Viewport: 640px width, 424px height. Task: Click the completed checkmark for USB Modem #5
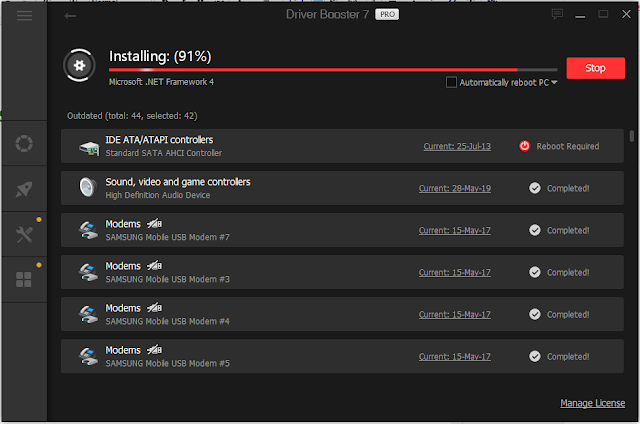[x=535, y=356]
